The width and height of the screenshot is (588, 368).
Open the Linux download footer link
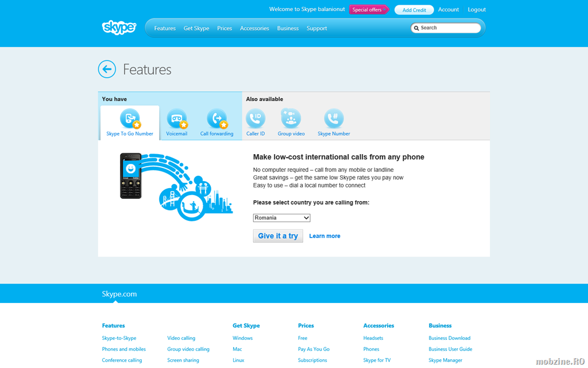coord(238,360)
